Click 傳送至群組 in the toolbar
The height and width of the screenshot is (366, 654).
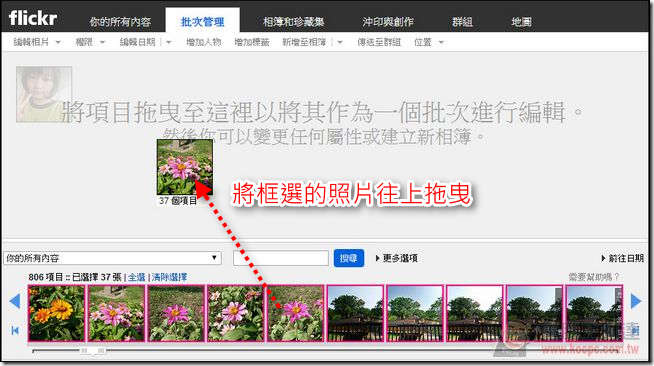(x=379, y=42)
